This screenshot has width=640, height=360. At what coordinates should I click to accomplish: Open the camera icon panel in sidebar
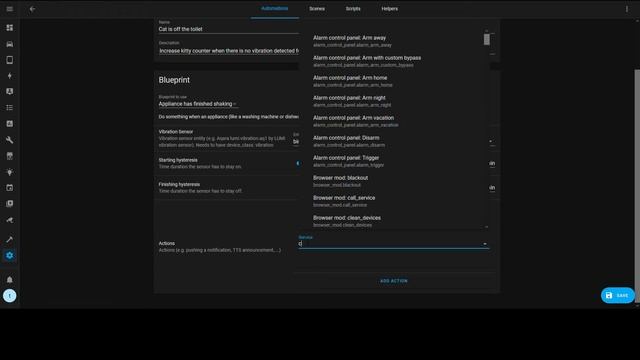click(9, 220)
